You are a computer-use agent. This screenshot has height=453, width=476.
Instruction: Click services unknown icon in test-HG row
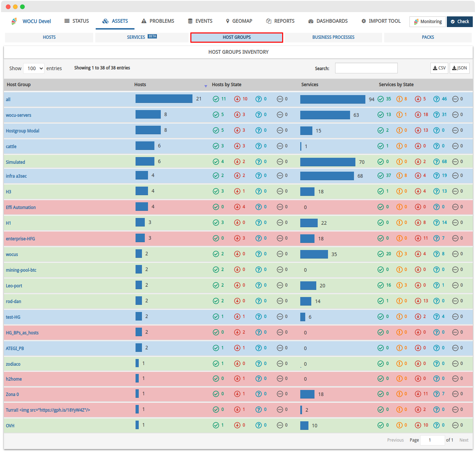click(437, 317)
